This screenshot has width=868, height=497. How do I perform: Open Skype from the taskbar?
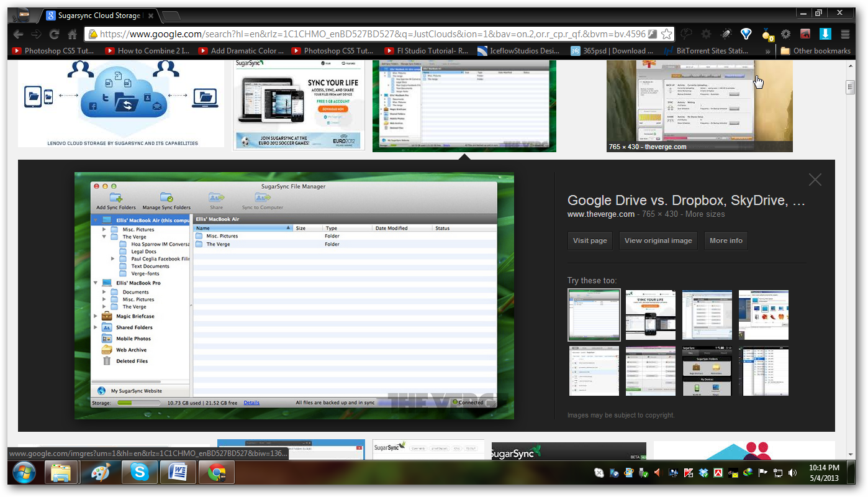[x=139, y=473]
